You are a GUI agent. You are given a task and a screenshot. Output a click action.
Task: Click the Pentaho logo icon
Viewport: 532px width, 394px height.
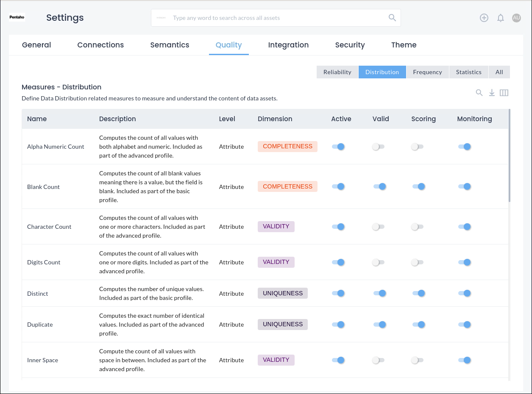17,18
